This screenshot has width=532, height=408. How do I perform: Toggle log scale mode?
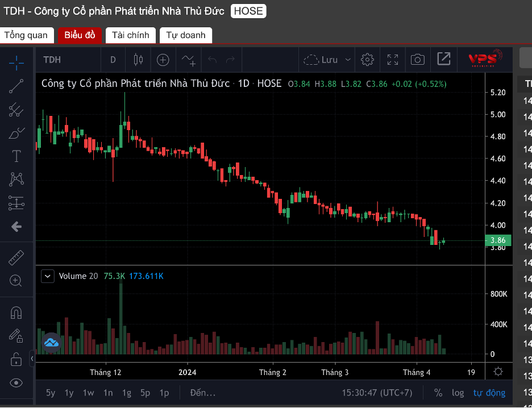pyautogui.click(x=458, y=393)
